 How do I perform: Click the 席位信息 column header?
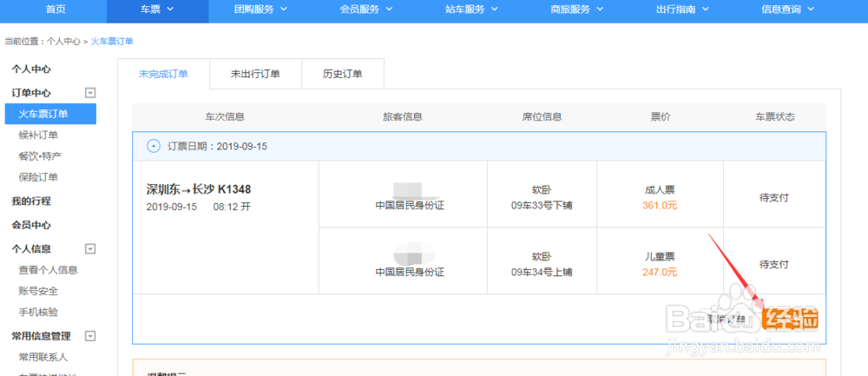pos(542,117)
